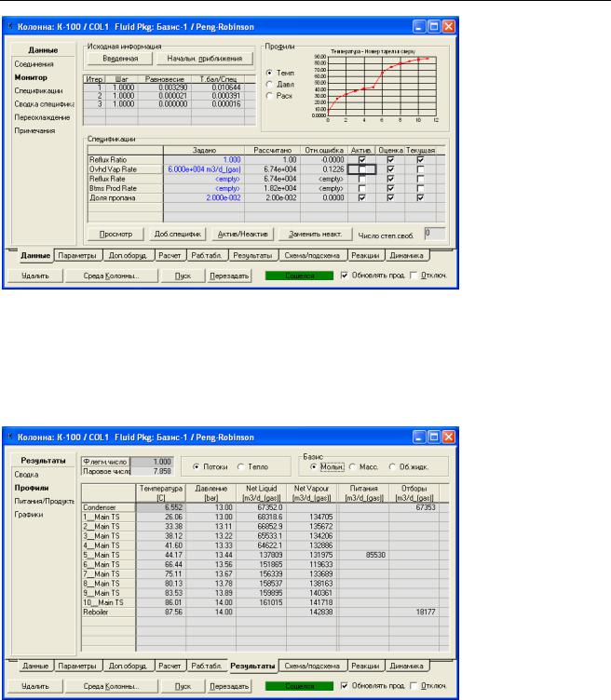This screenshot has height=700, width=611.
Task: Click the temperature profile chart
Action: click(382, 87)
